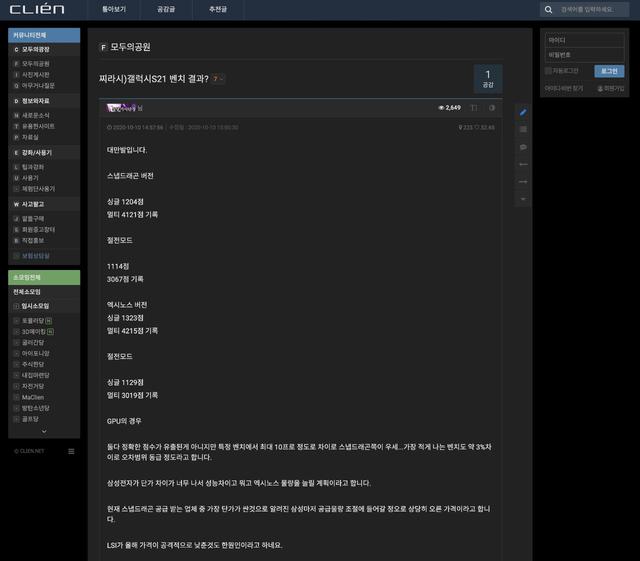
Task: Open 사진게시판 board in sidebar
Action: click(x=36, y=75)
